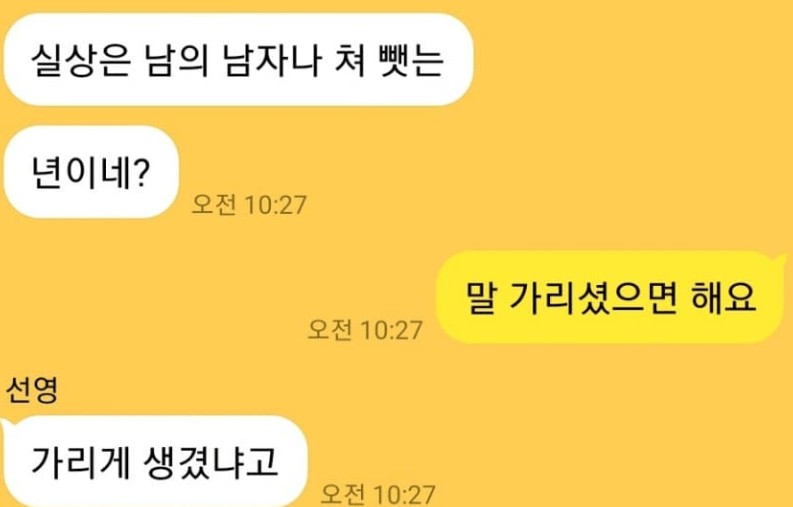The image size is (793, 507).
Task: Select the 년이네? message bubble
Action: pyautogui.click(x=92, y=172)
